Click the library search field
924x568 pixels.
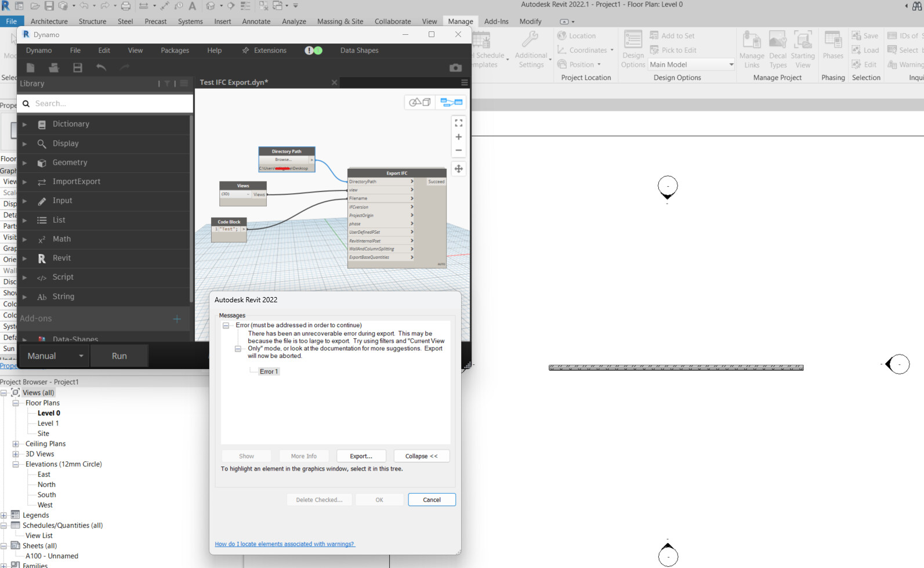click(105, 103)
